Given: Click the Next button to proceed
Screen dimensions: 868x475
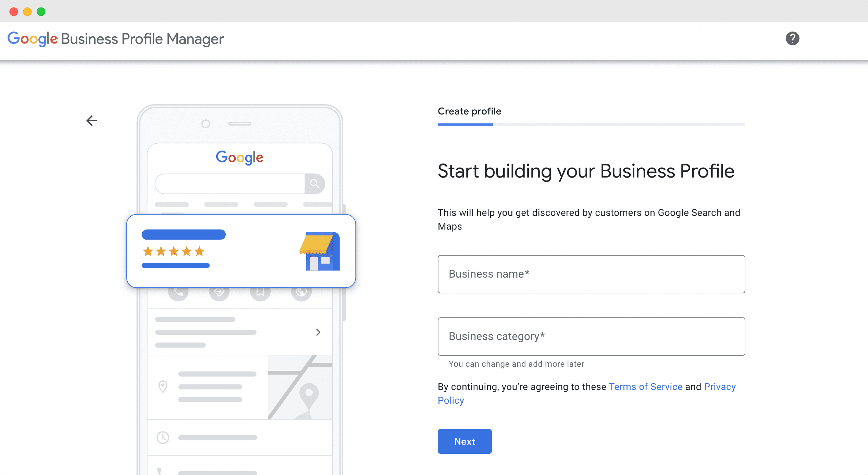Looking at the screenshot, I should click(x=465, y=441).
